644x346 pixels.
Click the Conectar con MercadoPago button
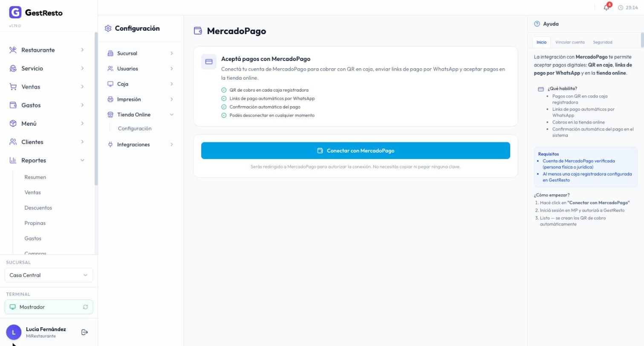point(355,151)
